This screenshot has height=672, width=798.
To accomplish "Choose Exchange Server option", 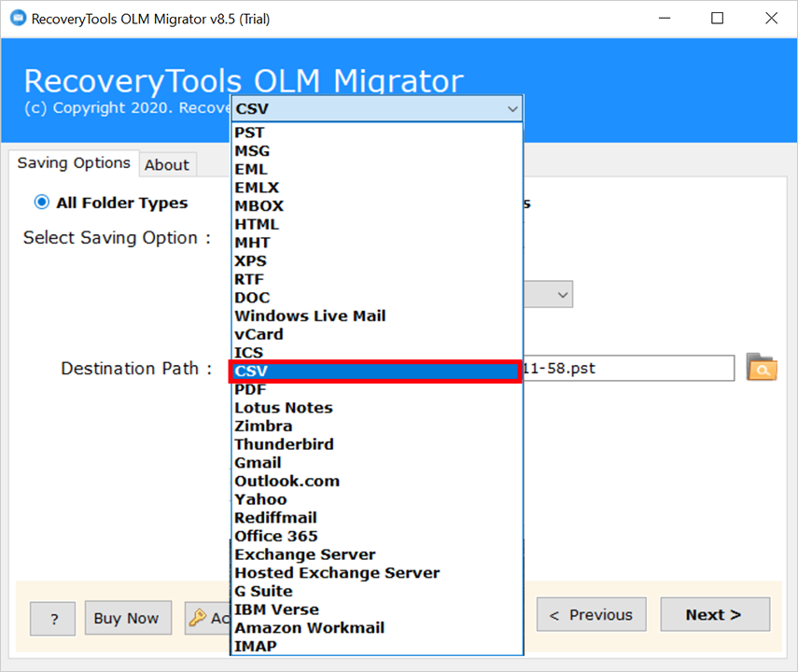I will click(377, 554).
